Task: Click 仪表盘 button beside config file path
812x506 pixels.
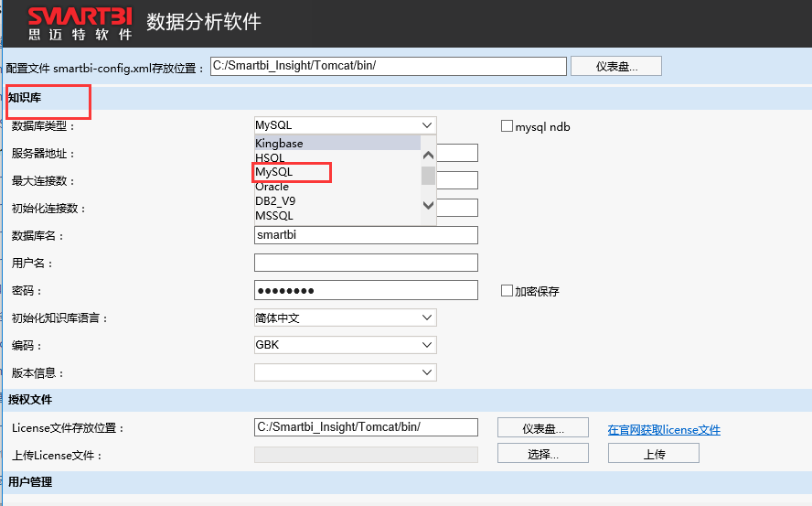Action: pyautogui.click(x=616, y=67)
